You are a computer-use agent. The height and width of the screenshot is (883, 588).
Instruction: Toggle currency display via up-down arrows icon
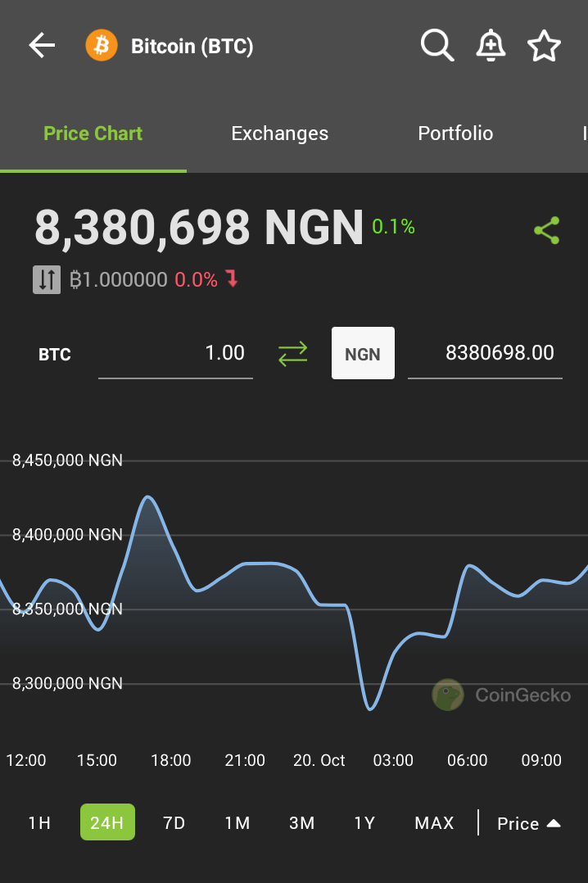pos(47,280)
